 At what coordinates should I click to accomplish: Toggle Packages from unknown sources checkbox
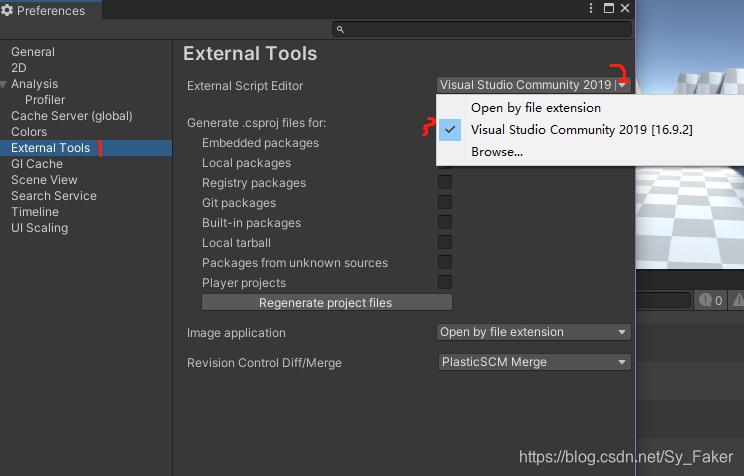(x=445, y=262)
